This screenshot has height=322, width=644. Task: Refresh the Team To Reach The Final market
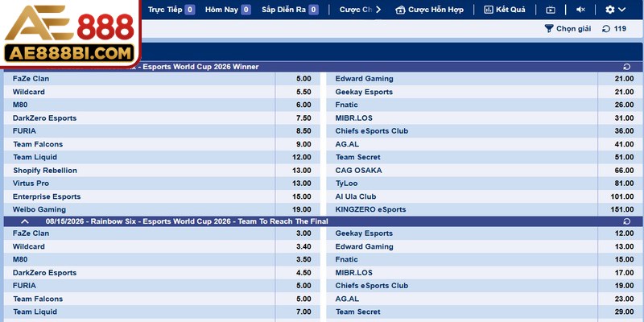[627, 221]
